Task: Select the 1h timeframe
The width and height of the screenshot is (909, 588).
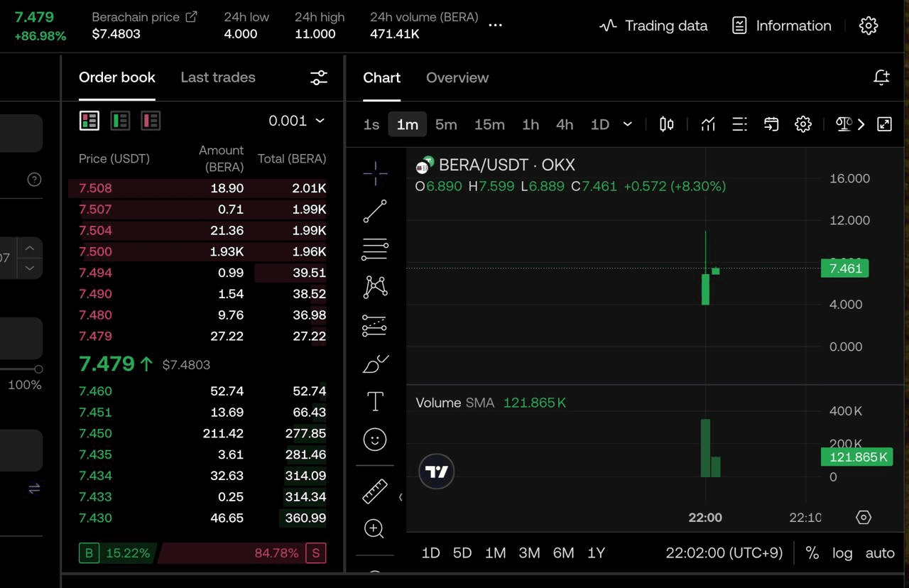Action: (530, 124)
